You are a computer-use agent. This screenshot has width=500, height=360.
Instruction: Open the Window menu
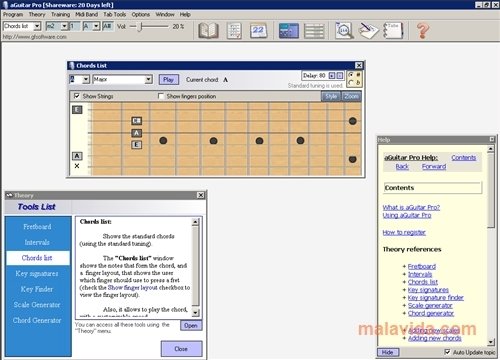(x=165, y=14)
